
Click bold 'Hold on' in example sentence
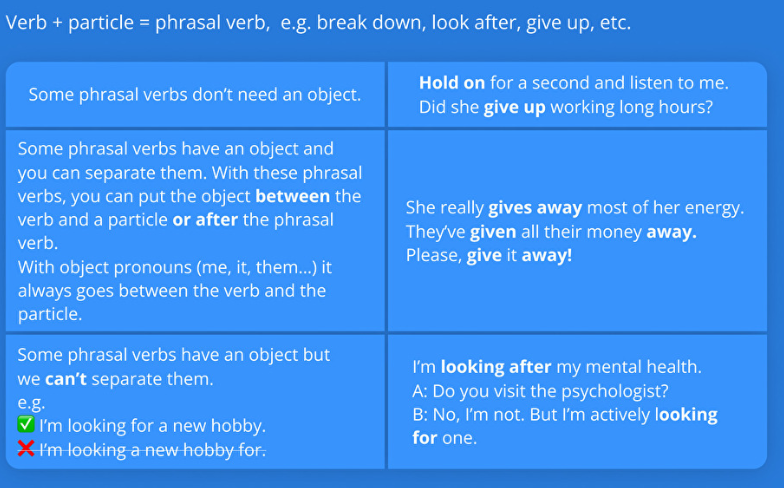(452, 82)
